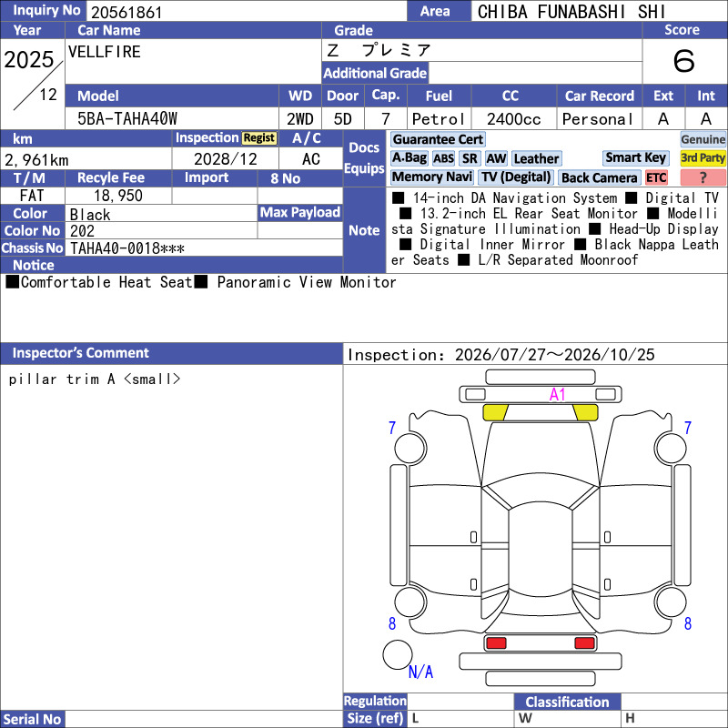Click the FAT transmission value
The height and width of the screenshot is (728, 728).
[x=32, y=196]
